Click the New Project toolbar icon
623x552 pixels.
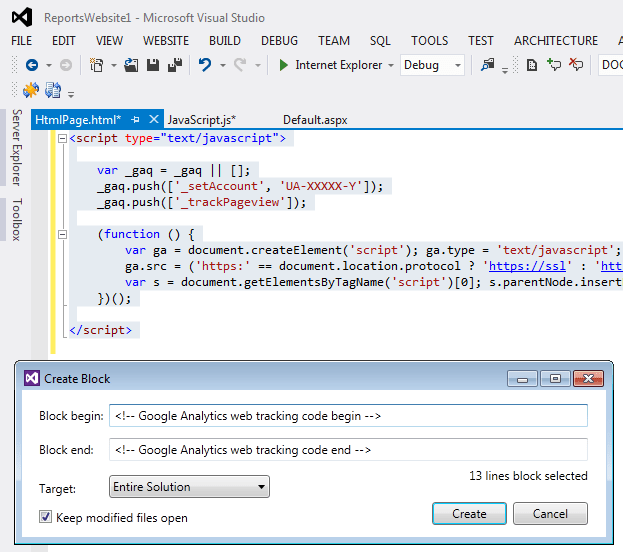point(97,65)
